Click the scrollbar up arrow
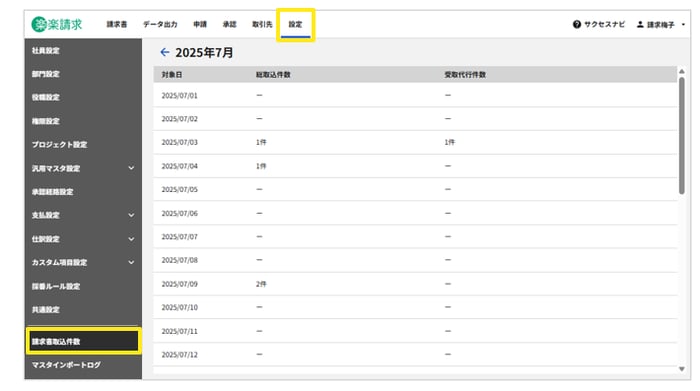 (682, 71)
